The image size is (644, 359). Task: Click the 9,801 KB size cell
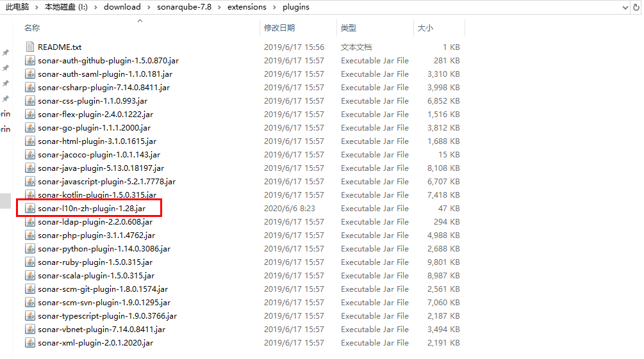click(x=443, y=262)
